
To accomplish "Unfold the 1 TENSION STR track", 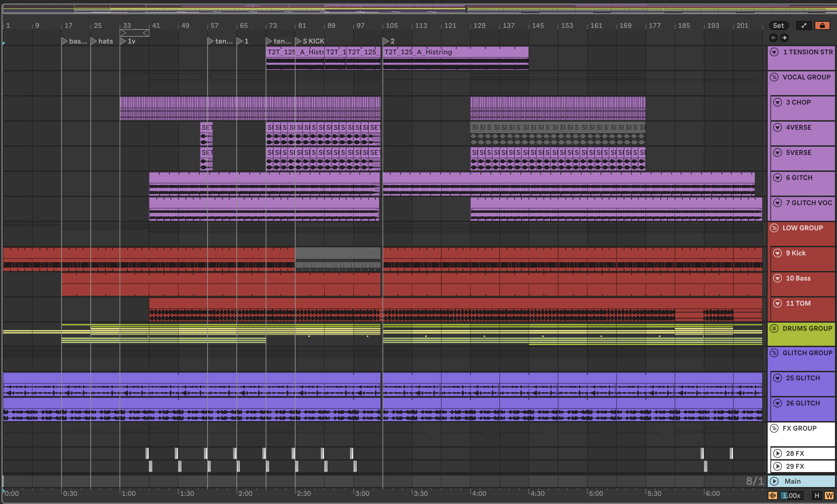I will (774, 52).
